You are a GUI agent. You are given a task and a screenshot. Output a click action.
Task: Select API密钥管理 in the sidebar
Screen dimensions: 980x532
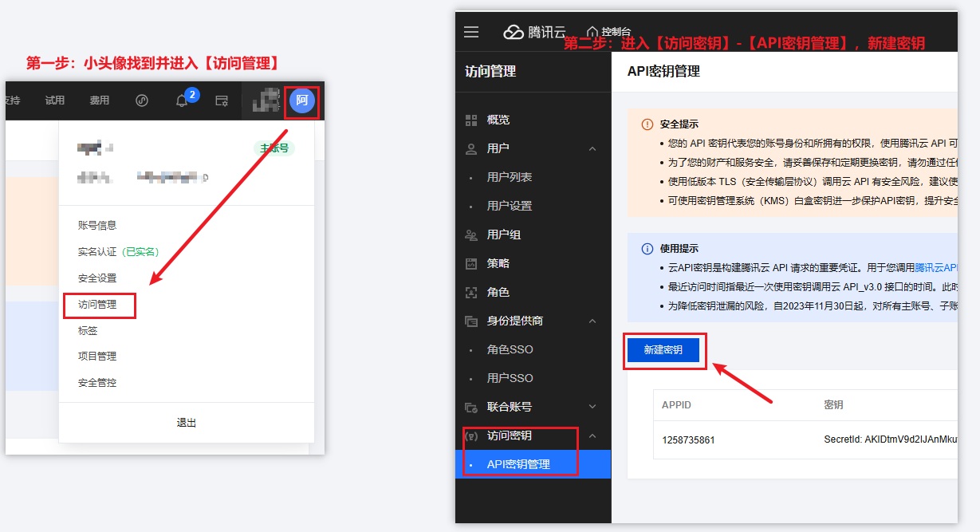pos(533,464)
